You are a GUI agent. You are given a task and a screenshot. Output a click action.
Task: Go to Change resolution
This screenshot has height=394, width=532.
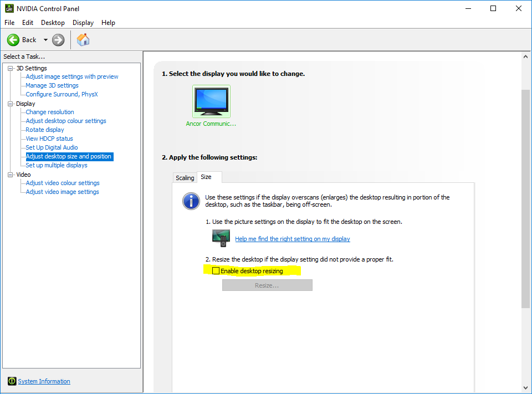pos(50,112)
